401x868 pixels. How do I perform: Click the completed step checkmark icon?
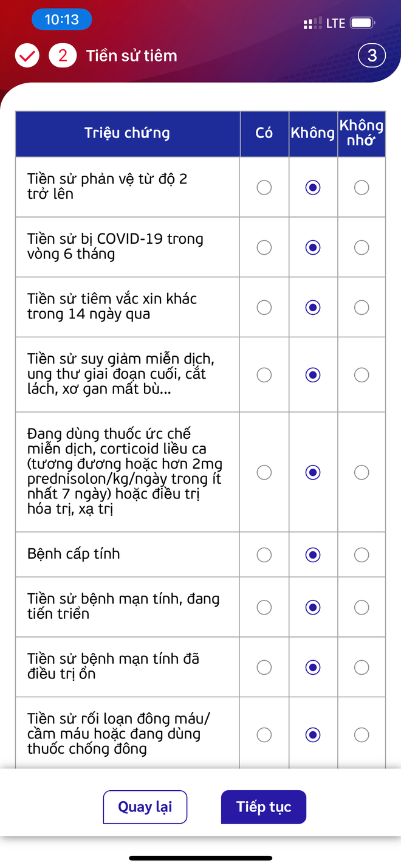[27, 55]
